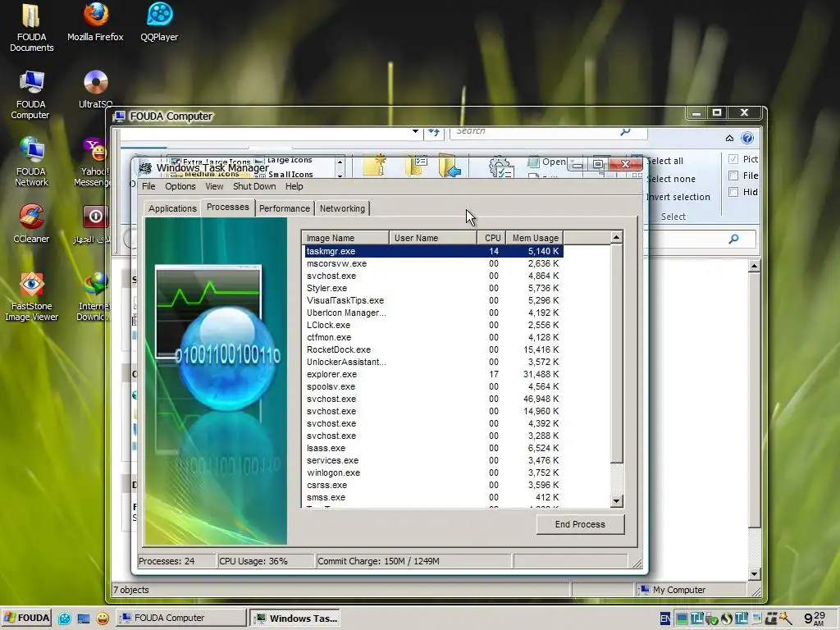The image size is (840, 630).
Task: Open the View menu in Task Manager
Action: pos(214,186)
